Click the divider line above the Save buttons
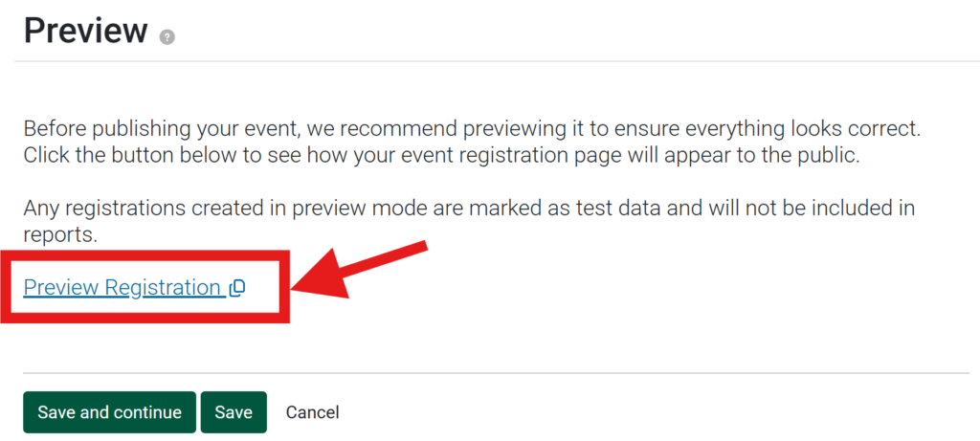 [x=574, y=373]
